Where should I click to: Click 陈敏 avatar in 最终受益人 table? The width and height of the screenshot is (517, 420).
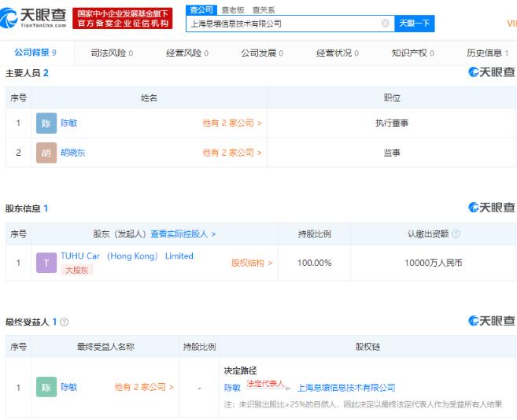(x=46, y=387)
